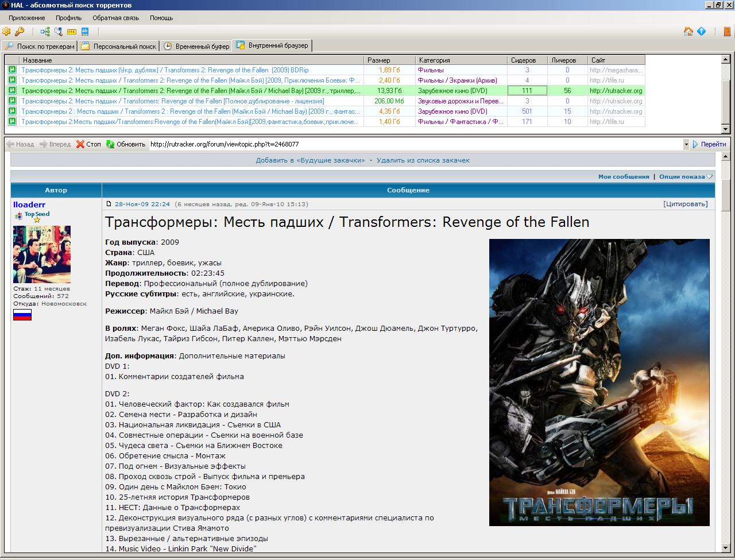Click the 171 seeders cell
Image resolution: width=735 pixels, height=560 pixels.
coord(527,122)
